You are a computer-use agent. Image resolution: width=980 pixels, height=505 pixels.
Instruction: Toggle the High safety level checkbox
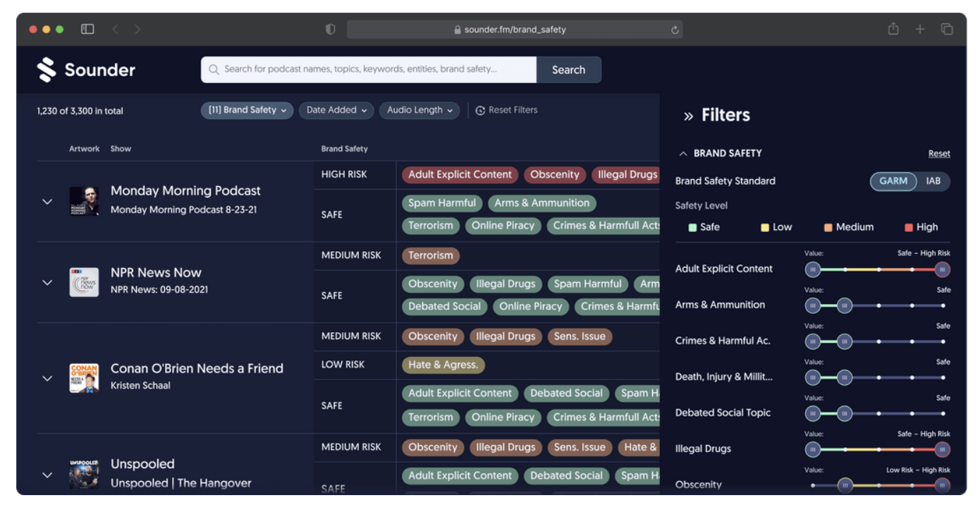click(909, 228)
